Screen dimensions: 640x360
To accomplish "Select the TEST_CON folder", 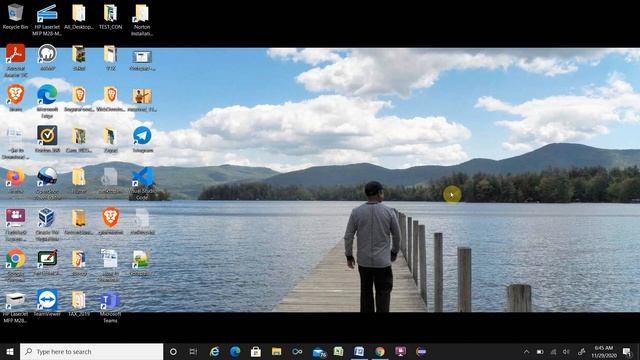I will click(x=110, y=16).
